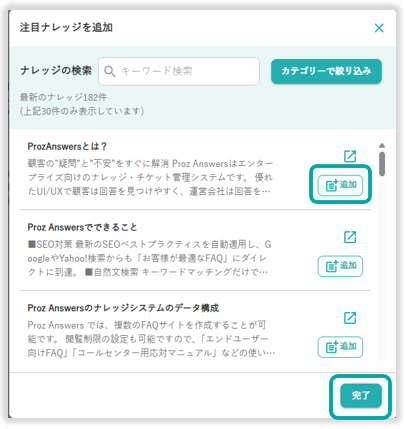The image size is (406, 429).
Task: Click the search magnifier icon
Action: pos(110,71)
